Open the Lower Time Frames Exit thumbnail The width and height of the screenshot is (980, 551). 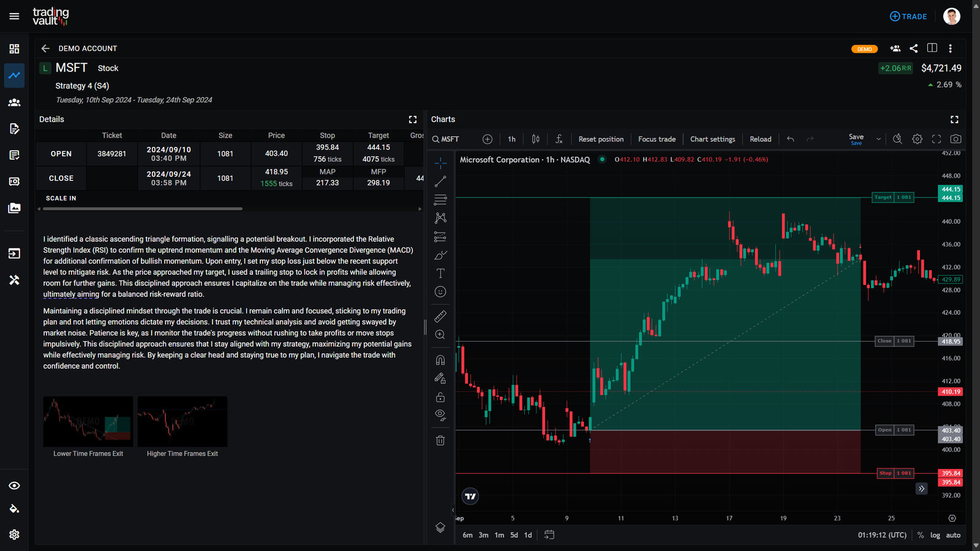[87, 421]
